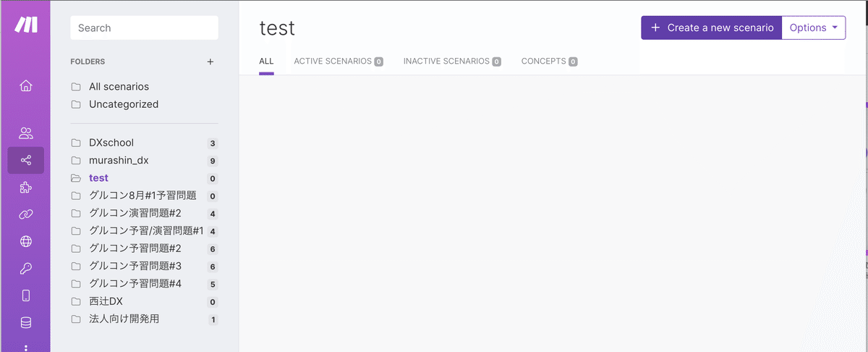This screenshot has height=352, width=868.
Task: Open the Keys icon in sidebar
Action: point(26,269)
